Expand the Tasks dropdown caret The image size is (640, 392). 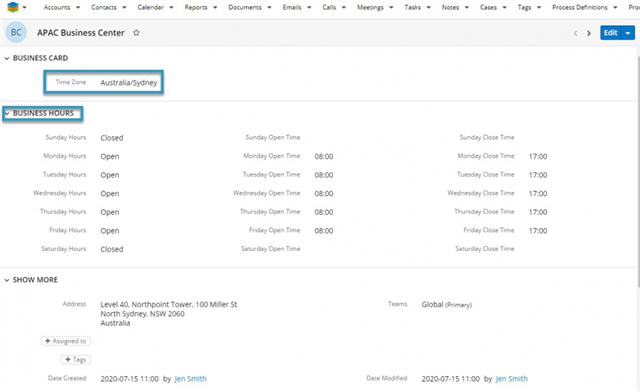pyautogui.click(x=429, y=7)
